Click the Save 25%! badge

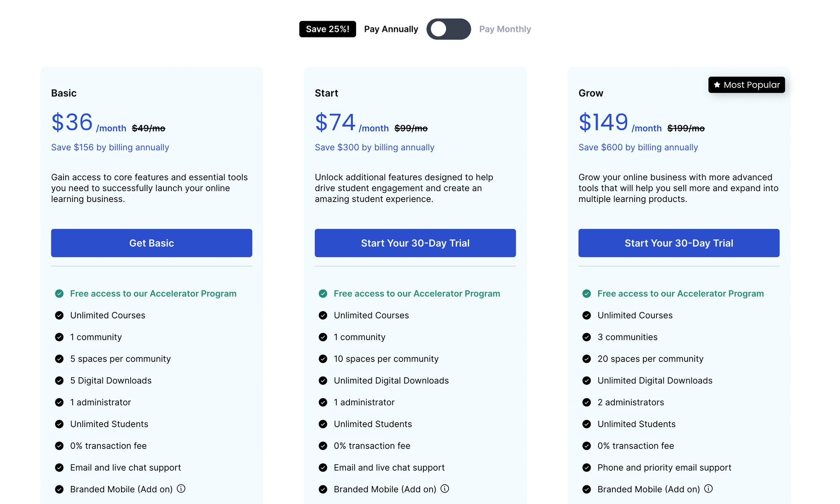327,29
